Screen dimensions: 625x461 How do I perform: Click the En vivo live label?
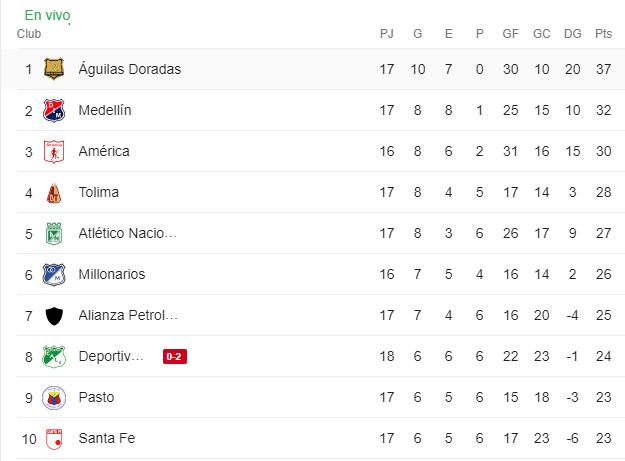click(x=47, y=15)
